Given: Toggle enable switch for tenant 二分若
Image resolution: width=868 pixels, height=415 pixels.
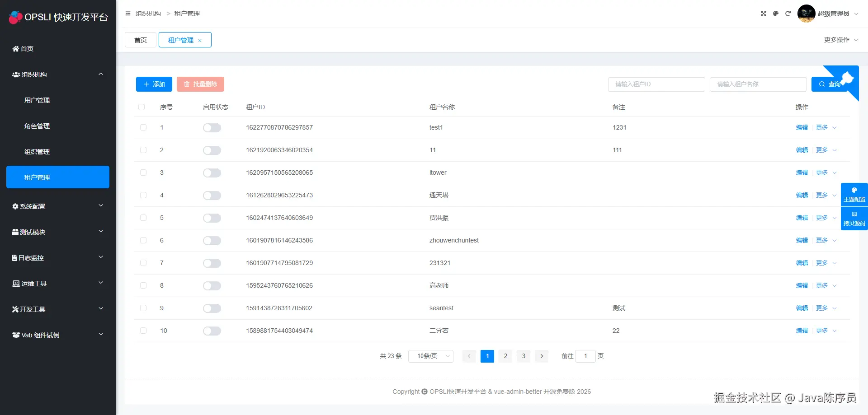Looking at the screenshot, I should tap(212, 331).
